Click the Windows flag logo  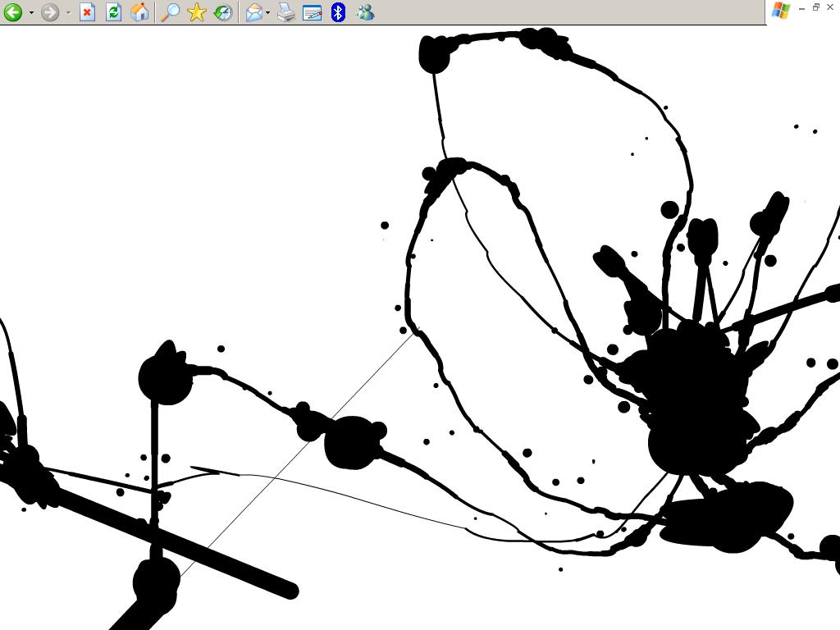coord(781,10)
